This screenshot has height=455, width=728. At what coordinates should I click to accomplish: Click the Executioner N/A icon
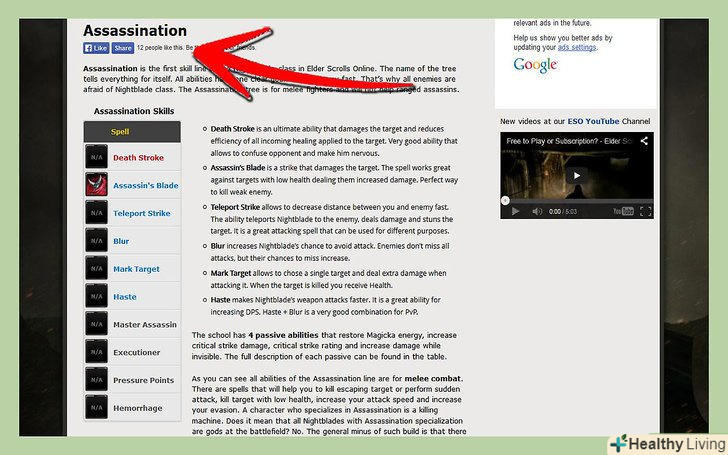click(97, 352)
